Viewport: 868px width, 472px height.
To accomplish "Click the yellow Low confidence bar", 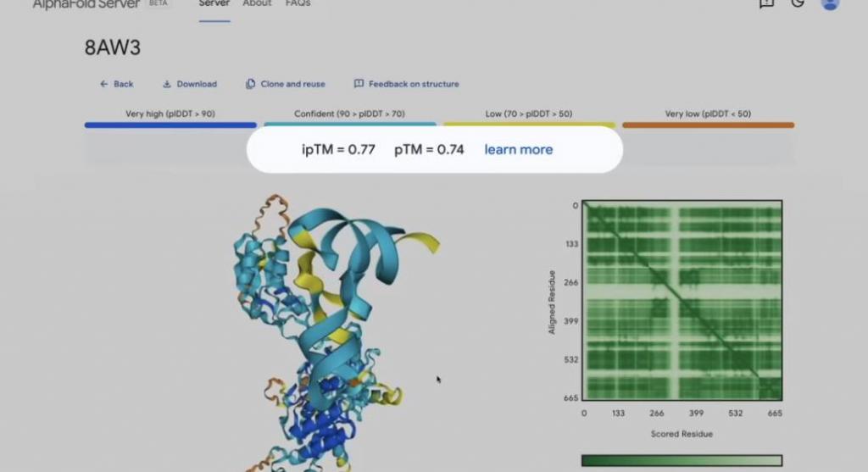I will [x=529, y=125].
